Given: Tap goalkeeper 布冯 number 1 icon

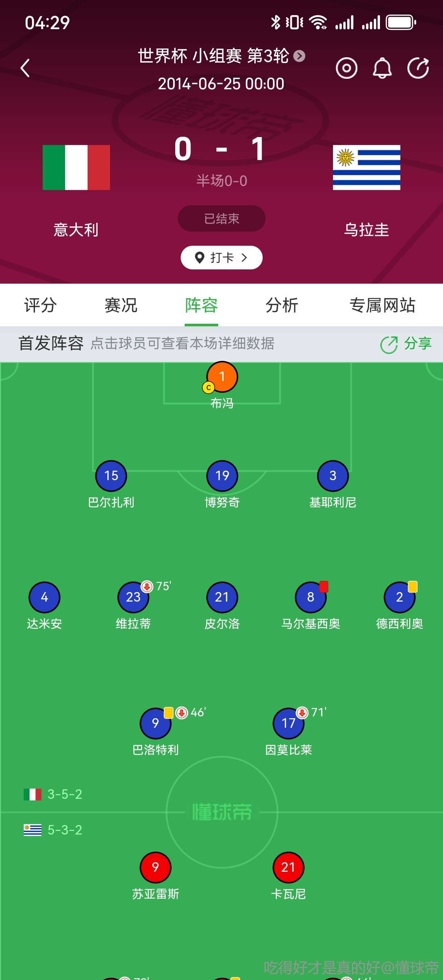Looking at the screenshot, I should pos(222,377).
